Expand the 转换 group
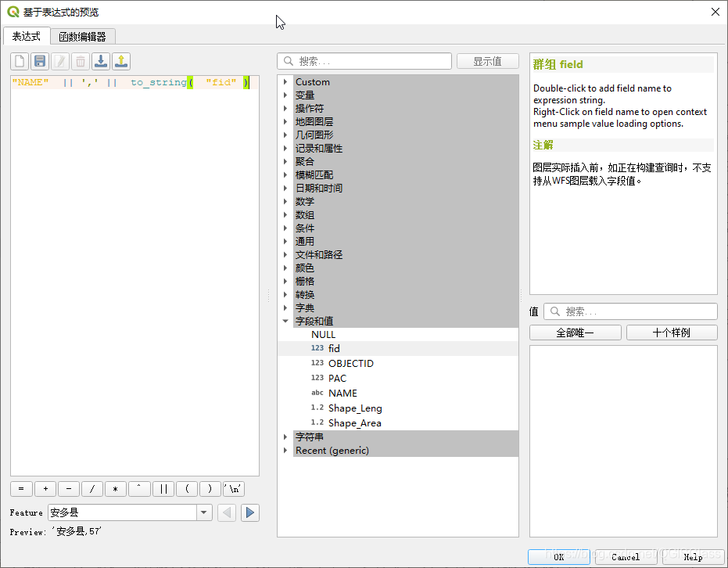The width and height of the screenshot is (728, 568). tap(285, 294)
